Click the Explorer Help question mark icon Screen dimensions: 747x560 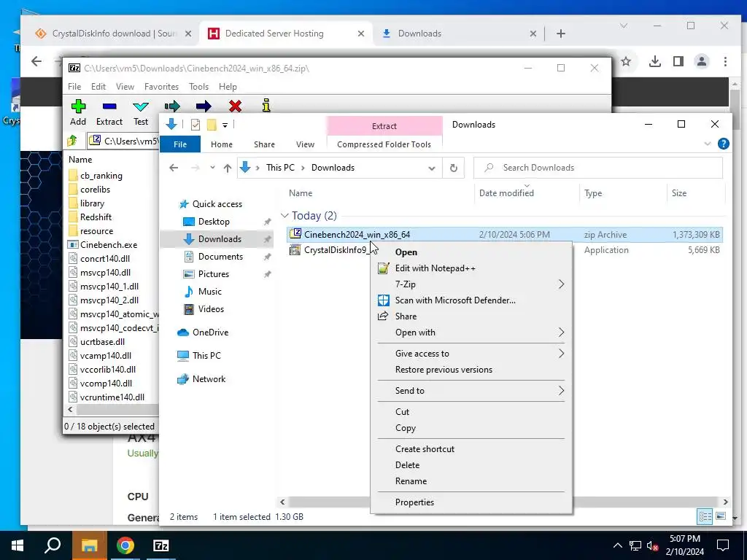pyautogui.click(x=723, y=144)
